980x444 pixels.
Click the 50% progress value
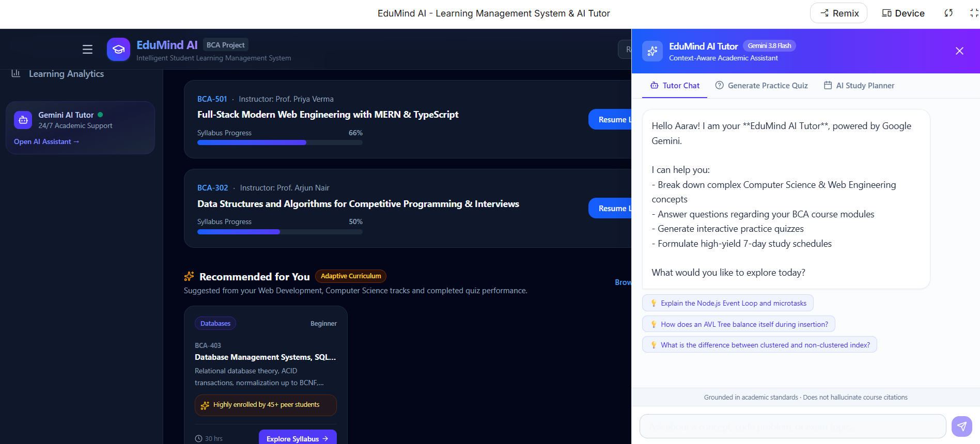point(355,221)
